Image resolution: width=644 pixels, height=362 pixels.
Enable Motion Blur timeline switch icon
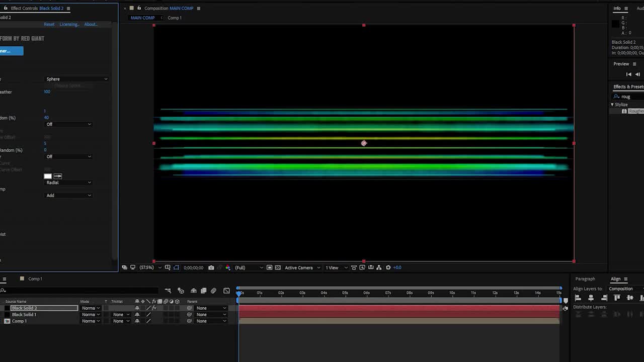(x=213, y=291)
